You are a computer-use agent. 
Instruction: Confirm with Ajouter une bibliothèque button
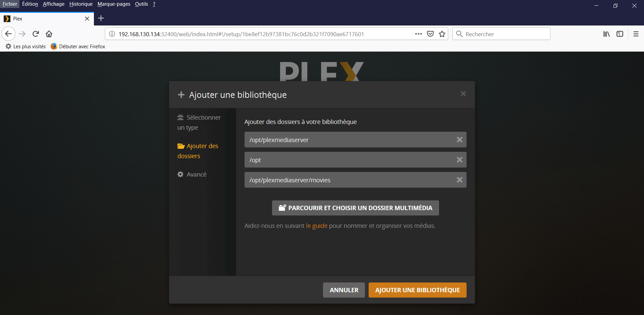(417, 290)
